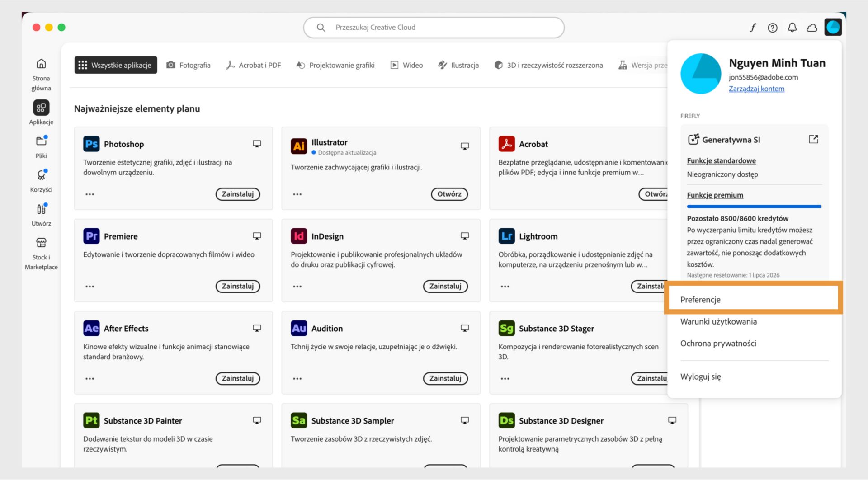The image size is (868, 480).
Task: Switch to Projektowanie grafiki tab
Action: click(x=335, y=65)
